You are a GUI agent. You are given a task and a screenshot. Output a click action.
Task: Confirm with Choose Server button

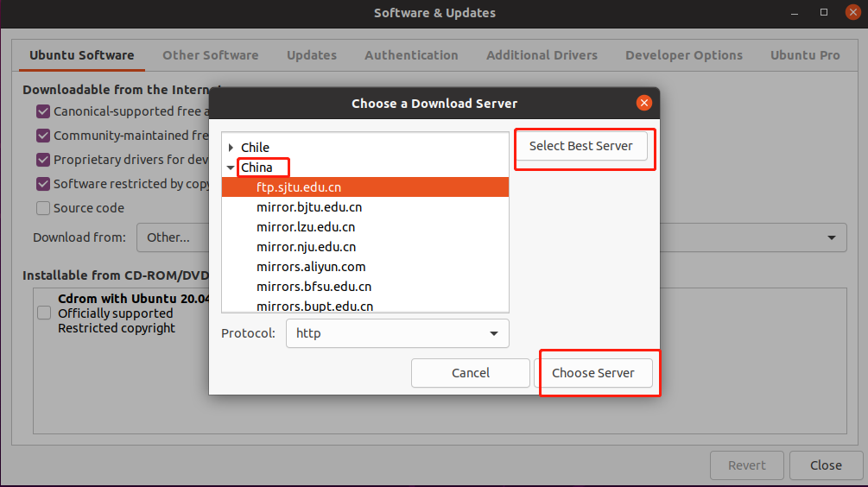[592, 373]
